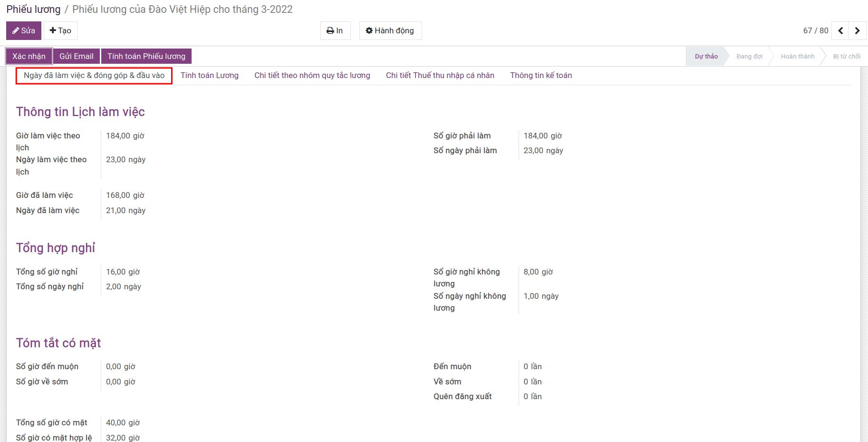Select the Đang đợi status stage
Screen dimensions: 868x442
749,56
